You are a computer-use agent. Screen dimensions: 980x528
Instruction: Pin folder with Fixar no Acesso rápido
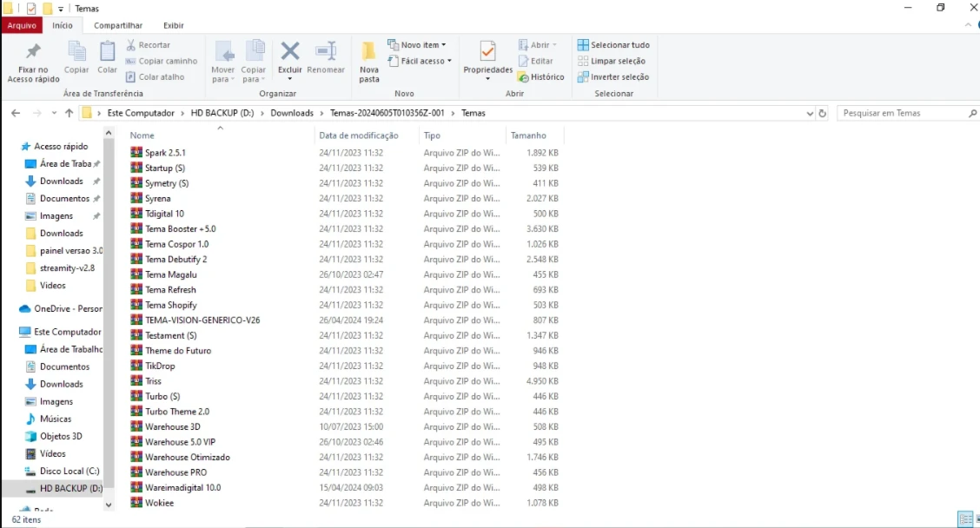(33, 62)
